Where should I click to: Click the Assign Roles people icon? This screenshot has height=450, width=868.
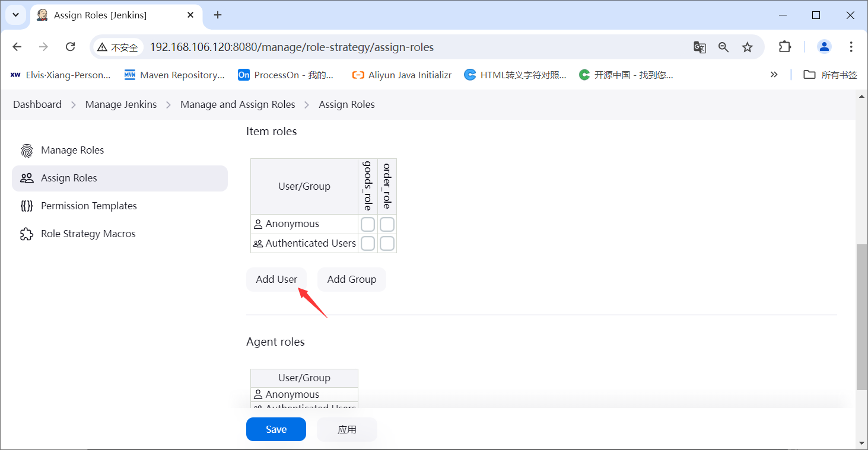(x=27, y=178)
